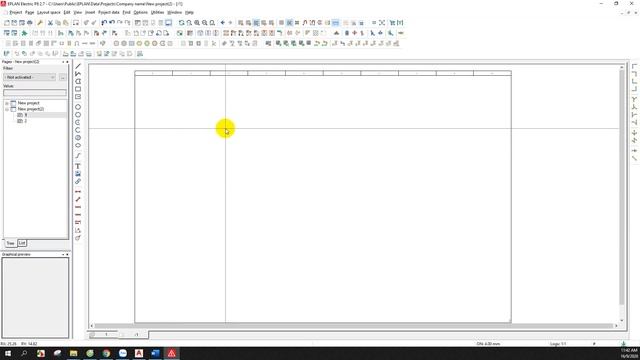Select the highlighted first page in tree
Image resolution: width=640 pixels, height=360 pixels.
tap(26, 115)
